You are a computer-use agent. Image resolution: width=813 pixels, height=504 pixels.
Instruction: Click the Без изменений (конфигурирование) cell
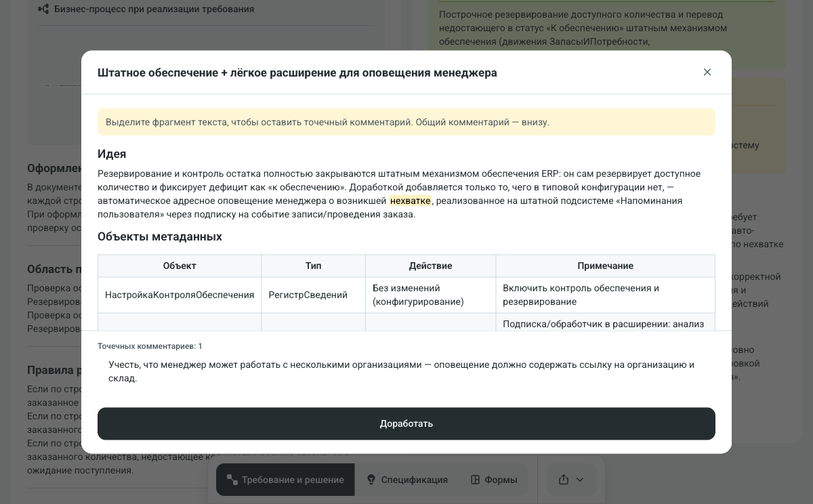click(431, 295)
